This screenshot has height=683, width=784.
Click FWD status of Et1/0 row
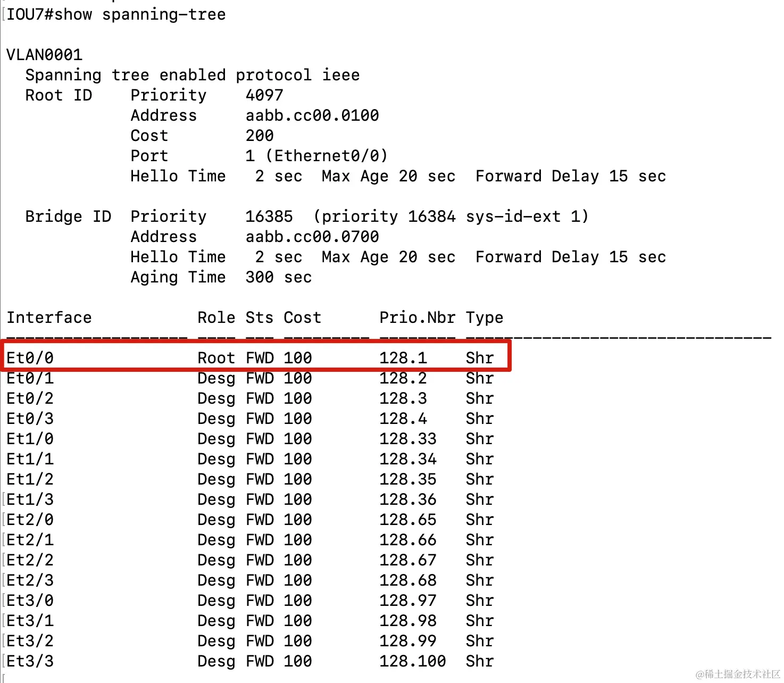click(x=260, y=439)
